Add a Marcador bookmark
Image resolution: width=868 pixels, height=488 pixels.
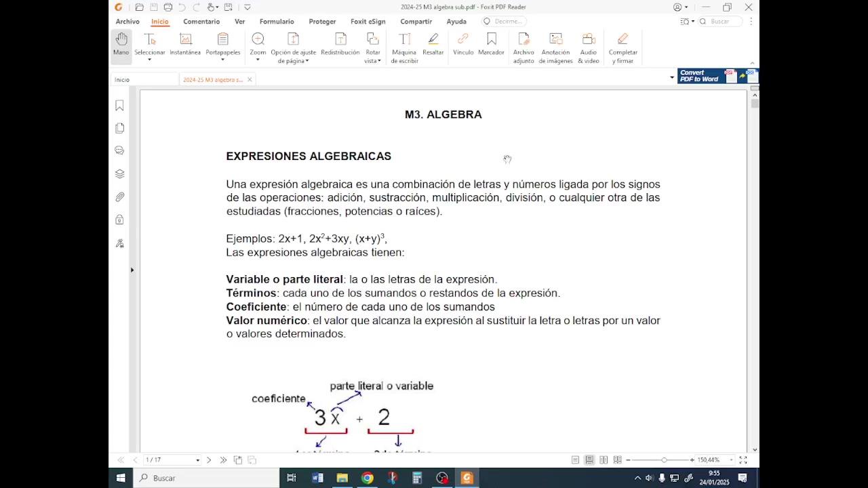coord(491,44)
